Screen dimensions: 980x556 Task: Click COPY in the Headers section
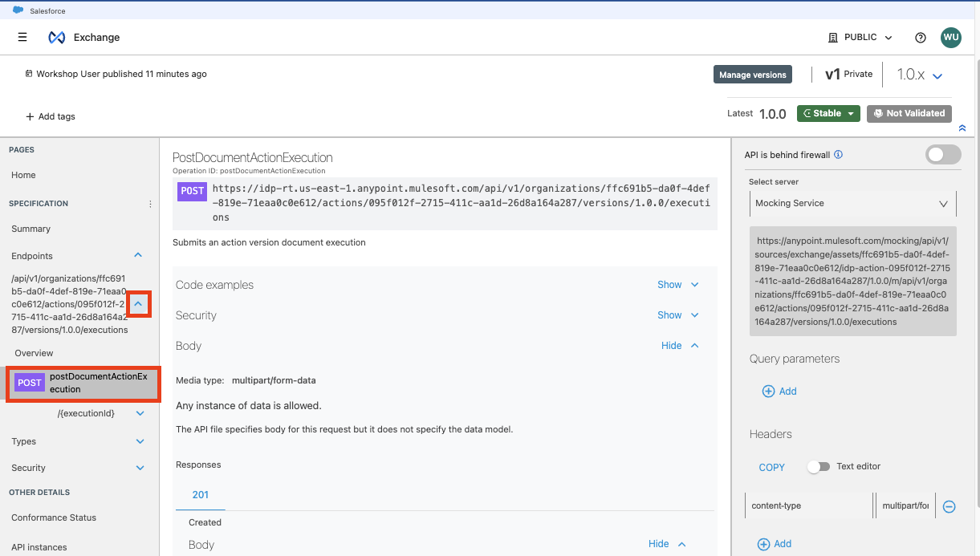coord(771,467)
